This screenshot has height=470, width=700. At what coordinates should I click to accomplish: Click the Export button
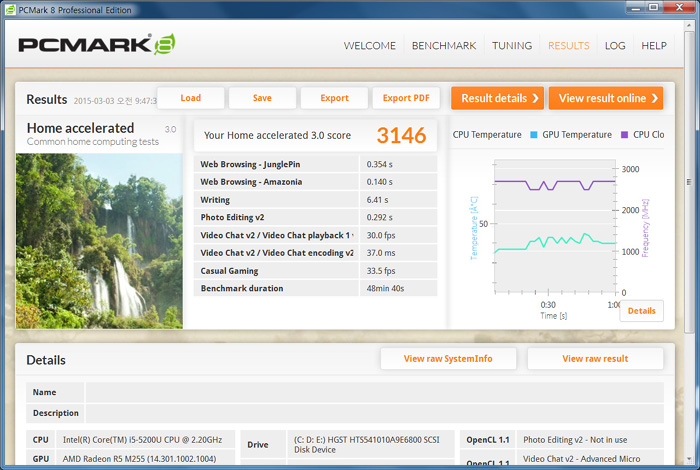pyautogui.click(x=334, y=98)
